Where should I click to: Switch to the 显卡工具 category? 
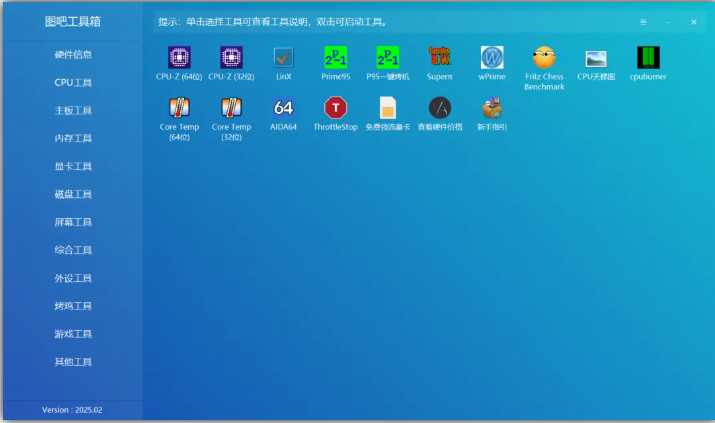point(73,166)
